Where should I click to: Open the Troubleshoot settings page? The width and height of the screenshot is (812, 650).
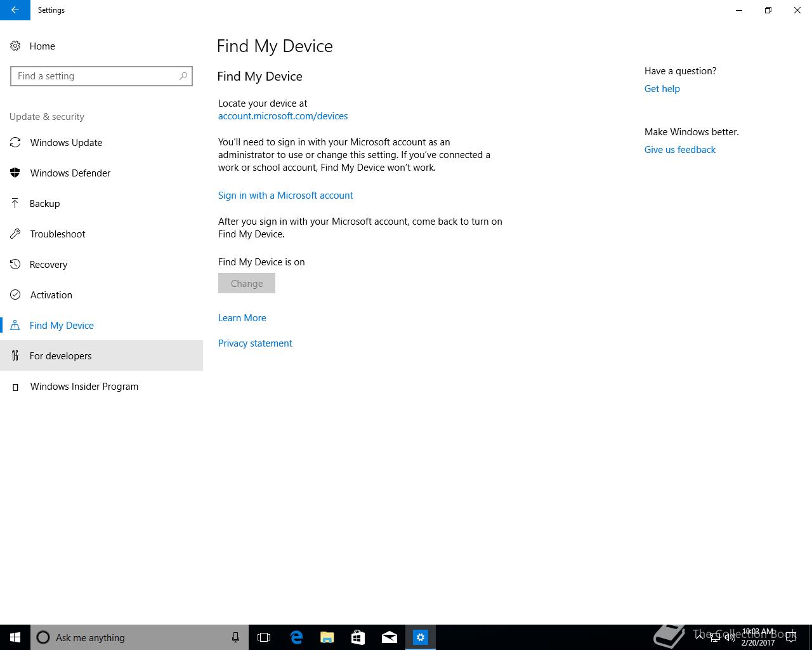pyautogui.click(x=101, y=234)
